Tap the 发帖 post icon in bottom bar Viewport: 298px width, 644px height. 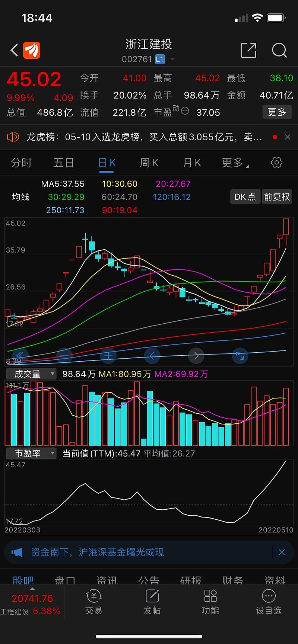point(152,601)
